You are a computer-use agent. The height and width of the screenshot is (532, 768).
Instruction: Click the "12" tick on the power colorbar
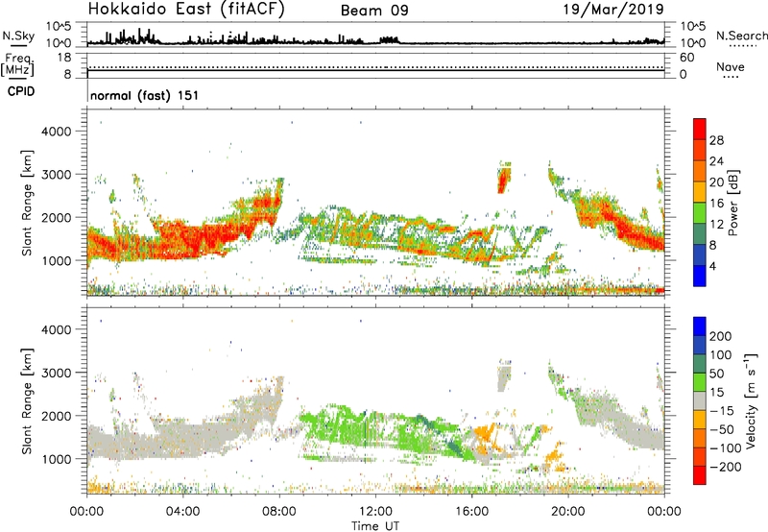(716, 225)
